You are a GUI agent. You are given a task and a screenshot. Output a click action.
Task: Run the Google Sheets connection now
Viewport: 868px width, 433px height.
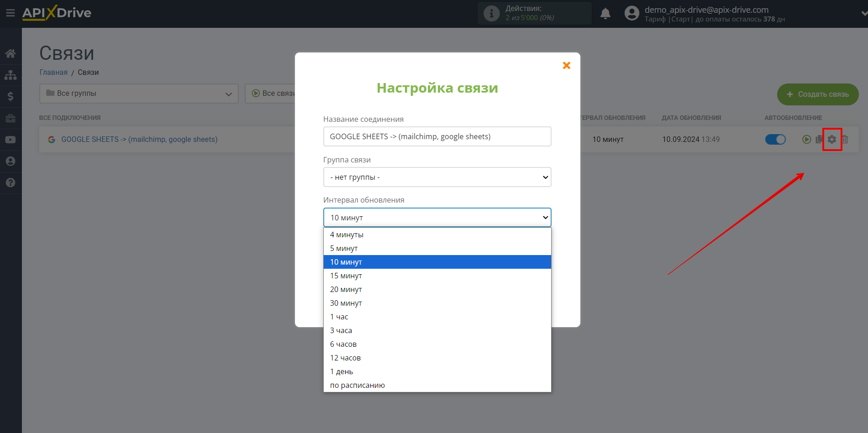(x=807, y=139)
